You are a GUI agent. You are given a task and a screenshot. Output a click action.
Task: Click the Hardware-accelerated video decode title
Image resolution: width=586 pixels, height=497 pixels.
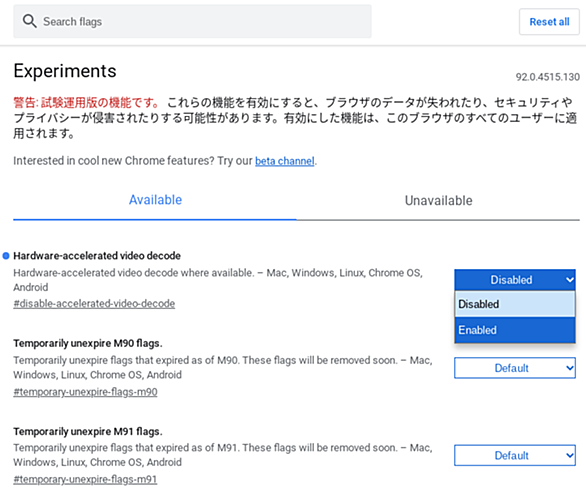click(x=97, y=256)
